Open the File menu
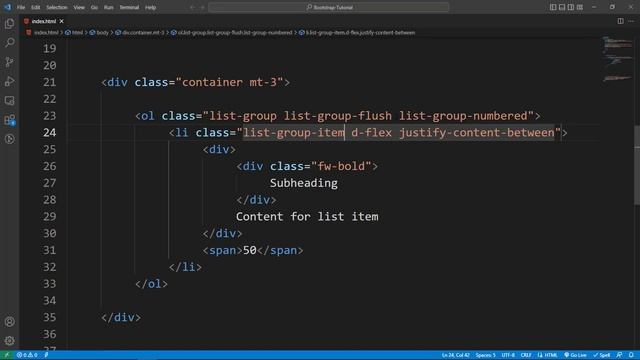 click(21, 7)
